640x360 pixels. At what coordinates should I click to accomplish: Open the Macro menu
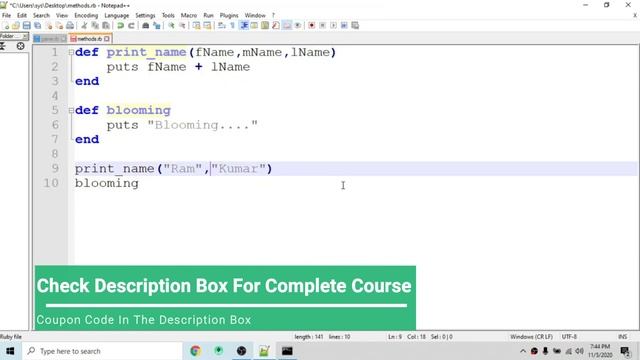[189, 16]
